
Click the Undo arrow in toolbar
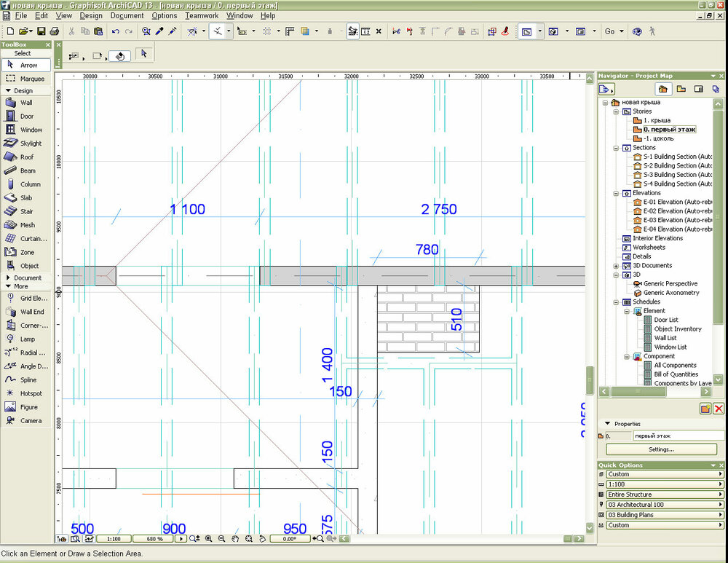coord(115,31)
